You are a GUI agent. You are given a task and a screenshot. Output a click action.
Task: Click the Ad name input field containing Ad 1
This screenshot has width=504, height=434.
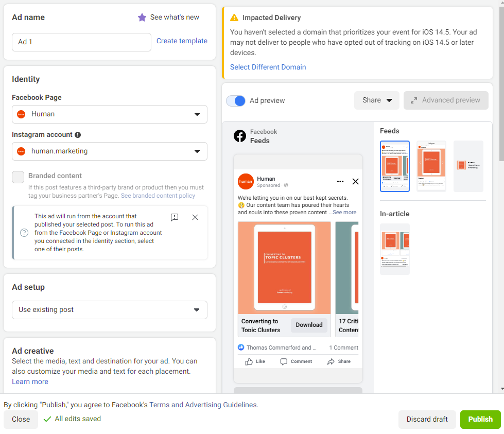(82, 42)
